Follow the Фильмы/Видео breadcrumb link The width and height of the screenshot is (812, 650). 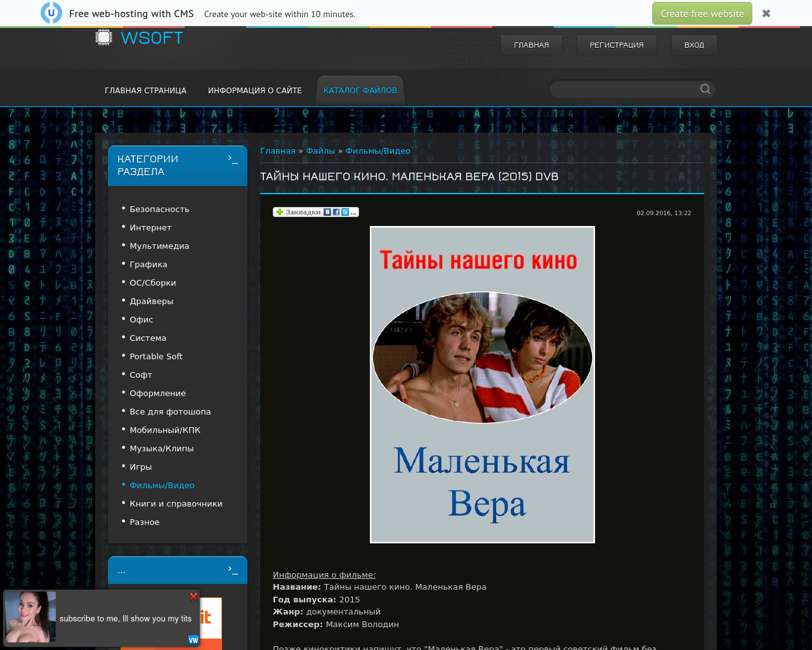point(378,151)
